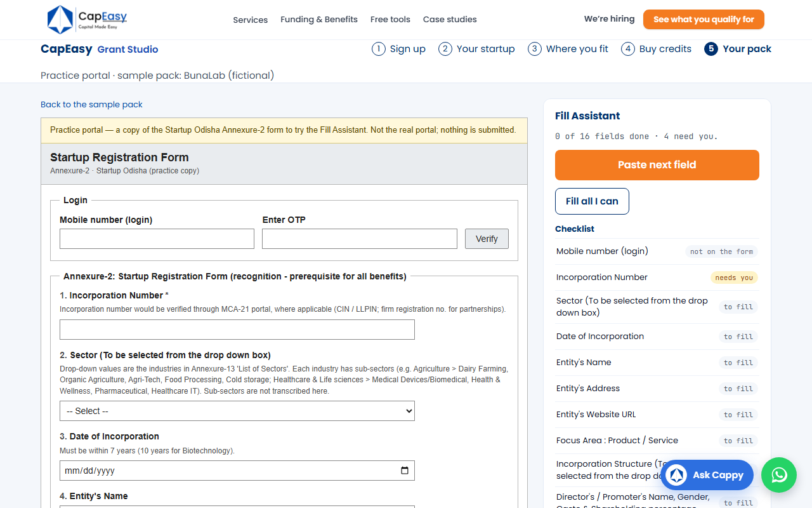Image resolution: width=812 pixels, height=508 pixels.
Task: Expand the Sector select dropdown
Action: (x=237, y=411)
